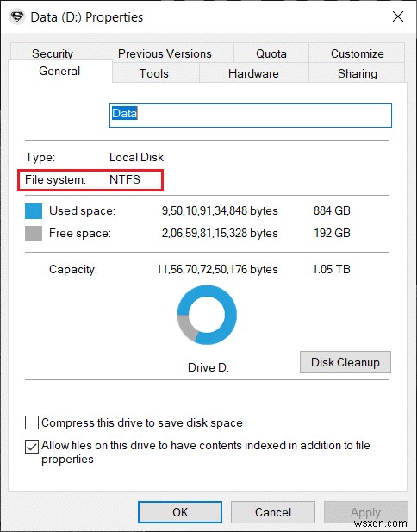Select the General tab
Image resolution: width=417 pixels, height=532 pixels.
coord(60,72)
